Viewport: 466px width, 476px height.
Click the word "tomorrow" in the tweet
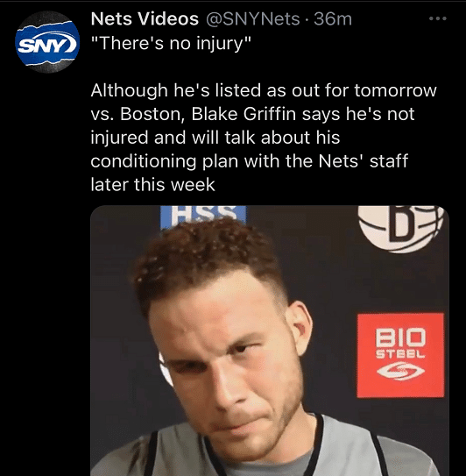pos(395,90)
